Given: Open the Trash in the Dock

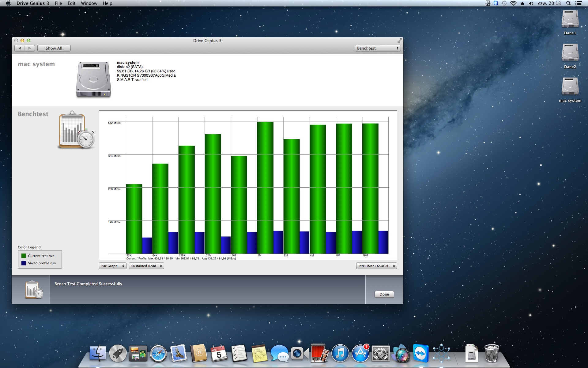Looking at the screenshot, I should click(x=492, y=353).
